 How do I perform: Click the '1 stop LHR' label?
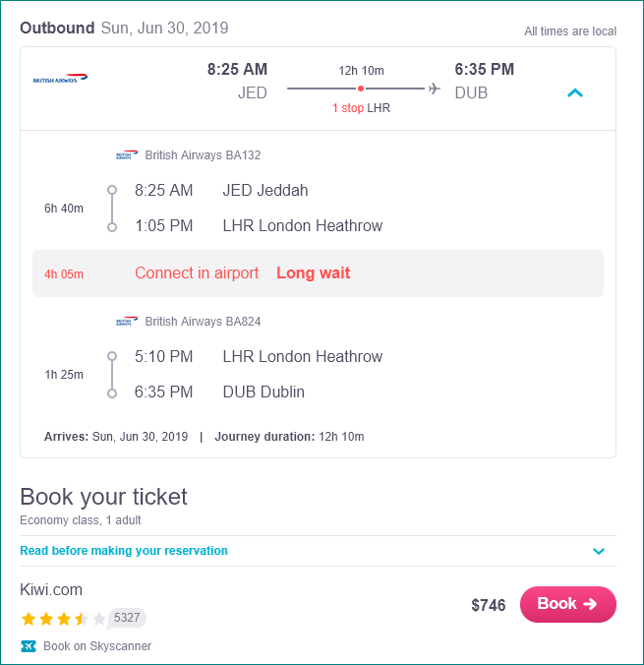[x=361, y=108]
